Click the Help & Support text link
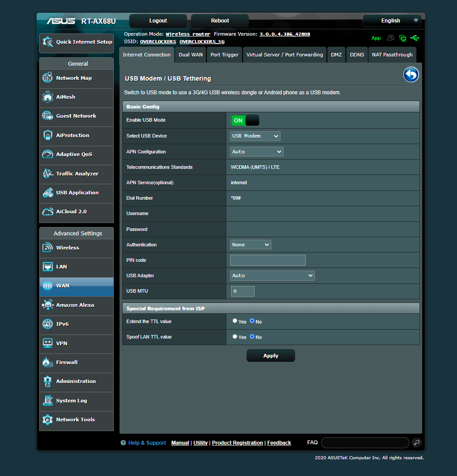Screen dimensions: 457x476 click(147, 443)
